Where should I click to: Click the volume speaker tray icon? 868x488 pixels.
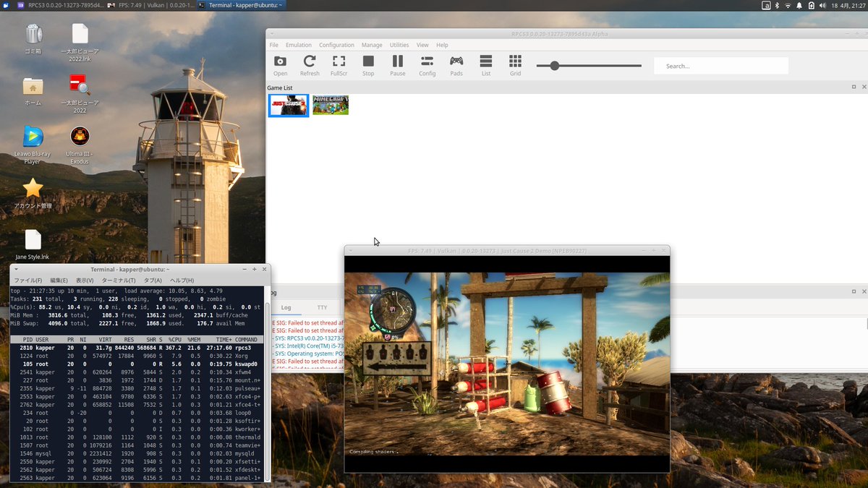point(822,5)
